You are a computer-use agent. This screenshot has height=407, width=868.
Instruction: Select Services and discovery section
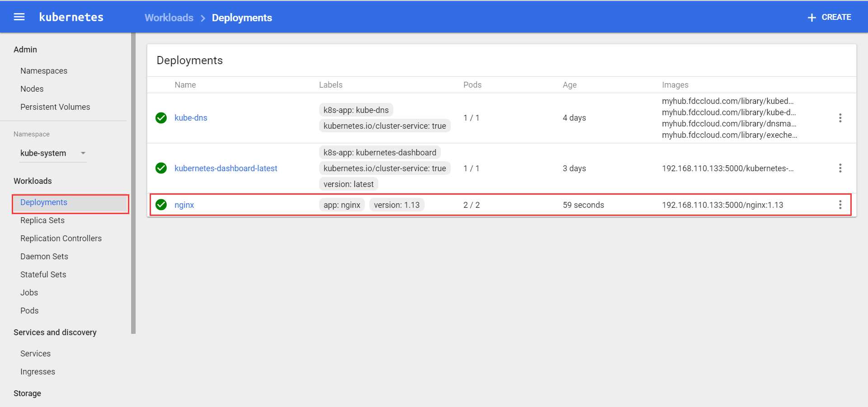tap(55, 332)
